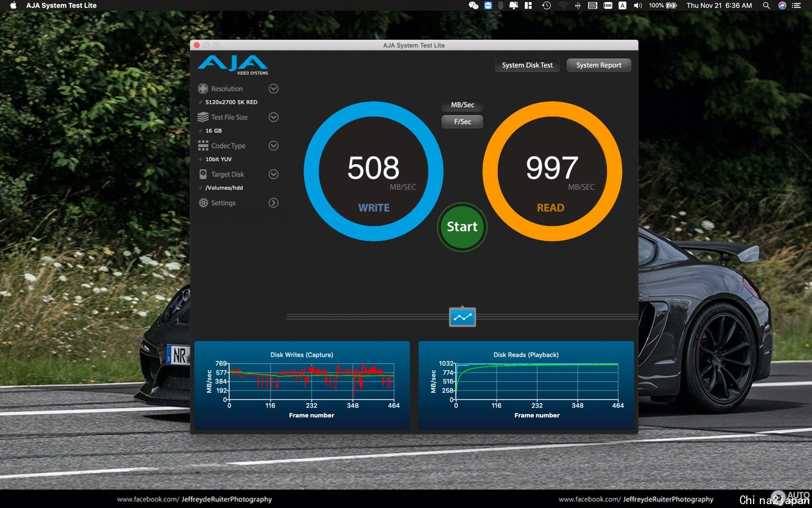Select the 16 GB file size value
The height and width of the screenshot is (508, 812).
tap(213, 131)
